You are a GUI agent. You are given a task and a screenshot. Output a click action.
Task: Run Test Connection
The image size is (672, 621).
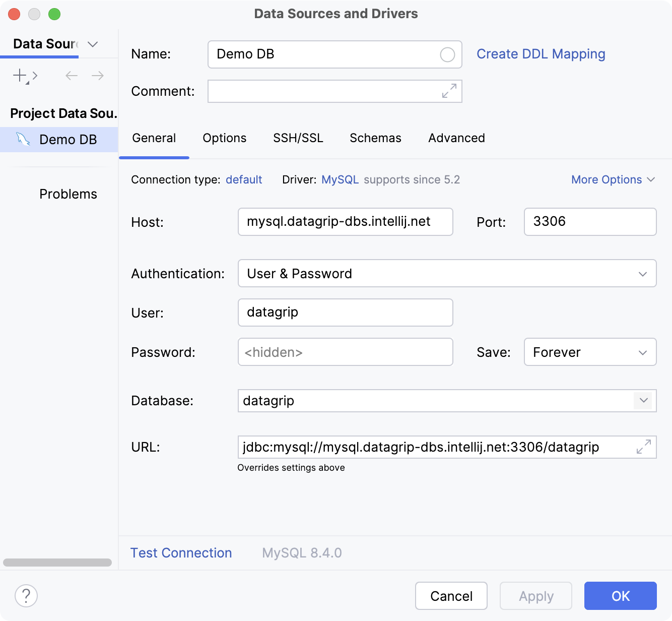click(x=181, y=552)
